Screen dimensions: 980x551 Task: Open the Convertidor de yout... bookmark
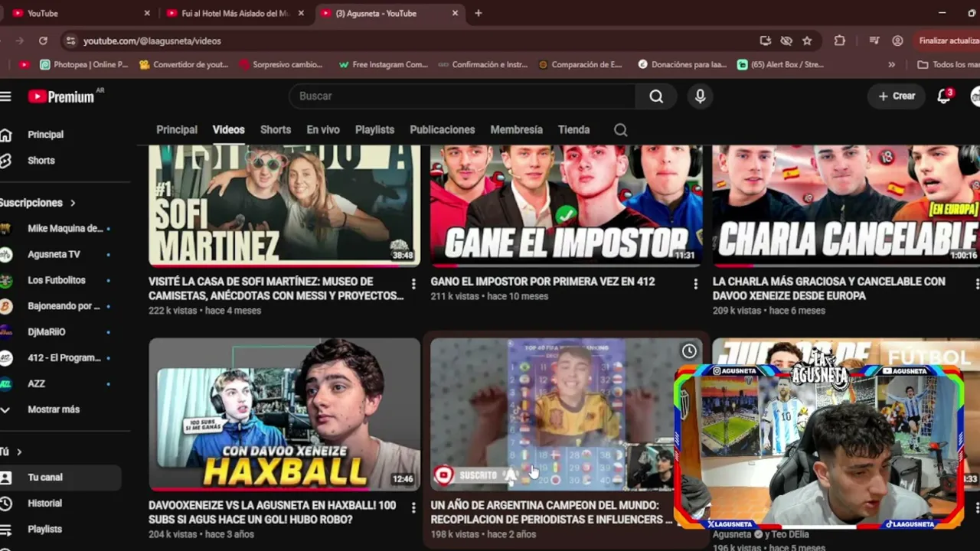184,65
